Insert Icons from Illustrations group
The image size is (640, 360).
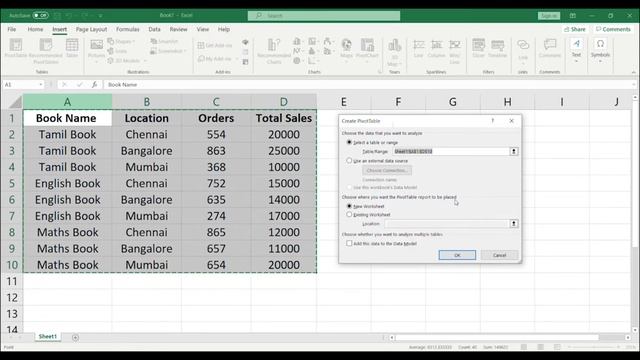tap(117, 51)
